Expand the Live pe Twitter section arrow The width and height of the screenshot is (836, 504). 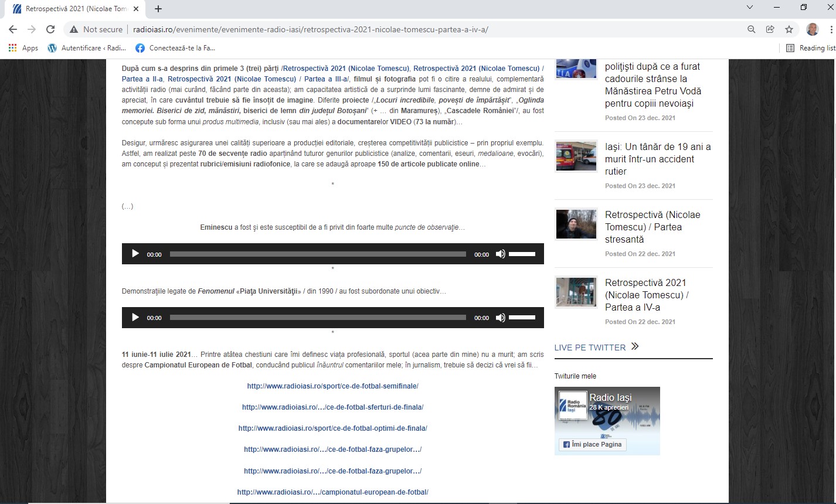pos(635,347)
